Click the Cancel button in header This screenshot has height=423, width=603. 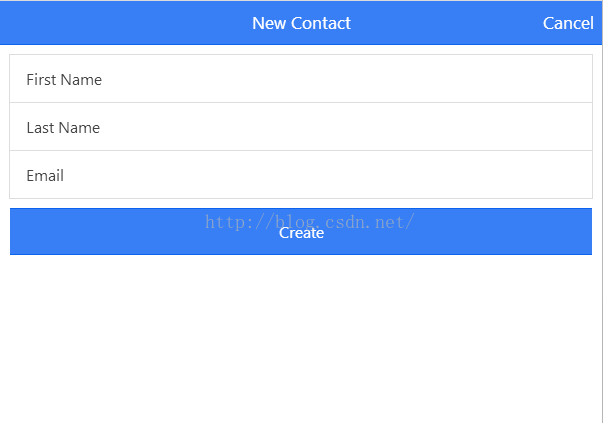567,23
